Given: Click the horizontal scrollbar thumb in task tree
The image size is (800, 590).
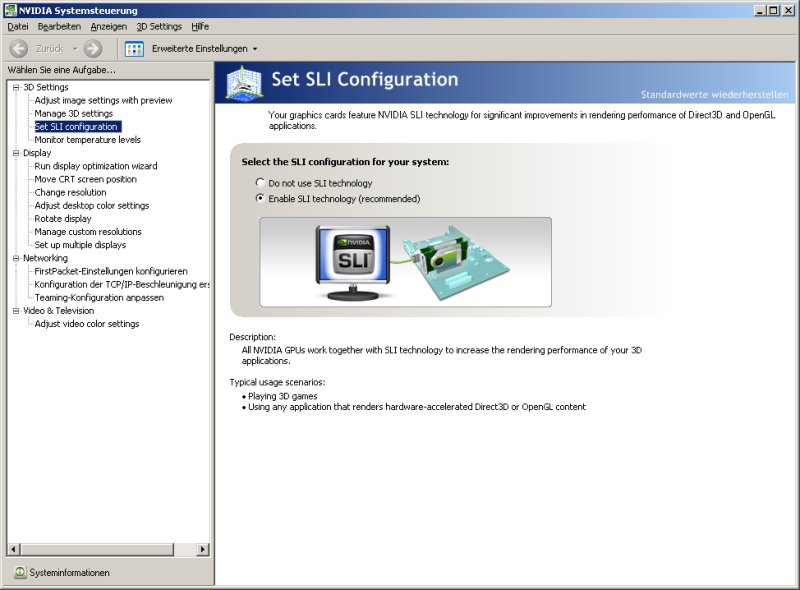Looking at the screenshot, I should pyautogui.click(x=97, y=550).
